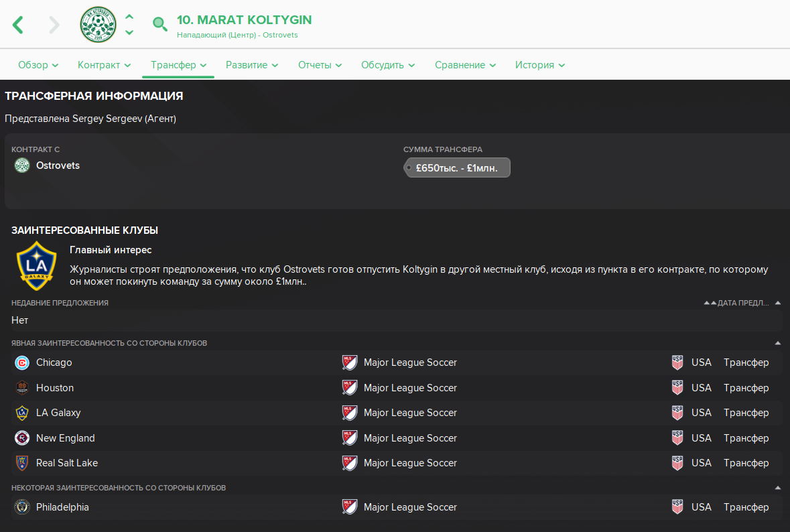Click the Главный интерес heading
Viewport: 790px width, 532px height.
111,250
